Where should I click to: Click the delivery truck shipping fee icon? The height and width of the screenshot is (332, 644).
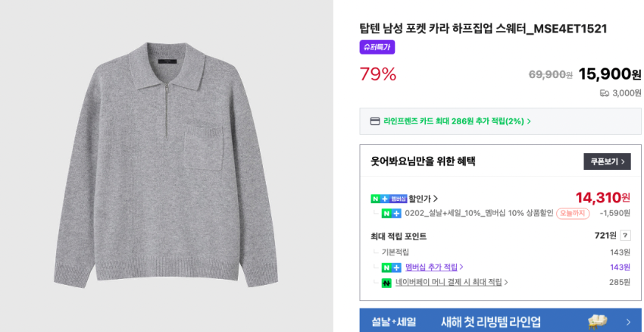(x=605, y=93)
